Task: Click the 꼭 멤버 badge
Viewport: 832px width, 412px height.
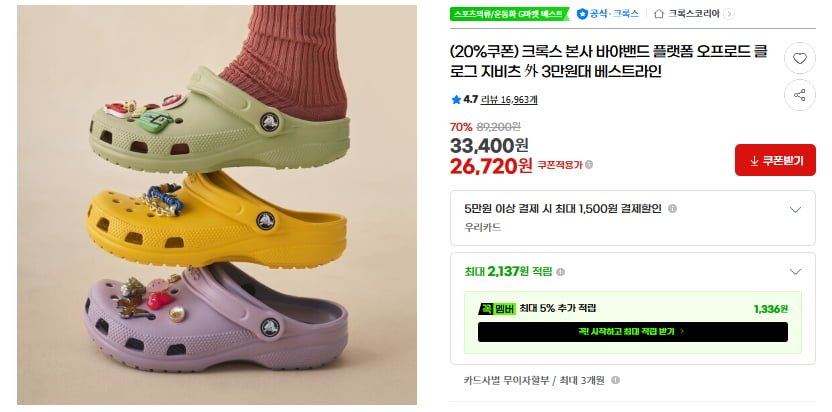Action: [497, 309]
